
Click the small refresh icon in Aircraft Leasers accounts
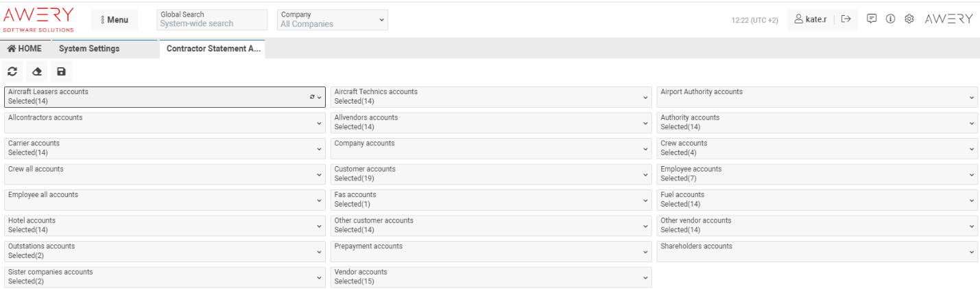312,97
